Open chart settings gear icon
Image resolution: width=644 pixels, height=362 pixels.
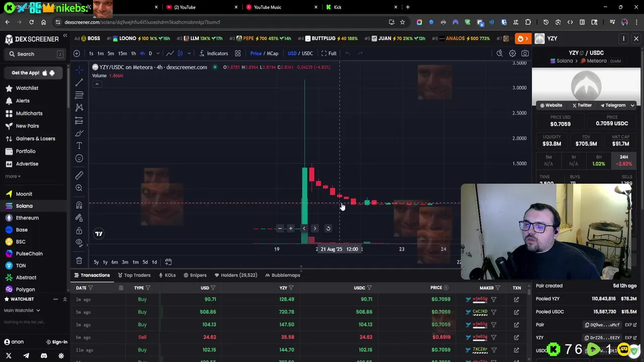coord(512,53)
